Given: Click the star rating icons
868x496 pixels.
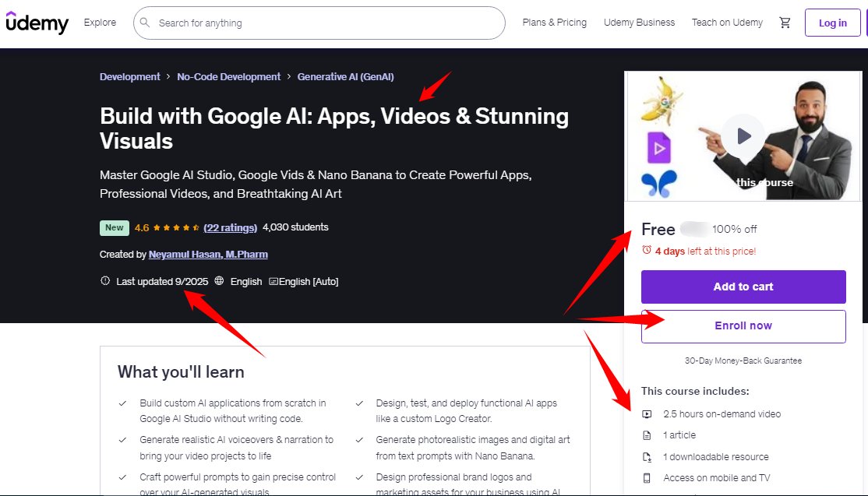Looking at the screenshot, I should point(176,228).
